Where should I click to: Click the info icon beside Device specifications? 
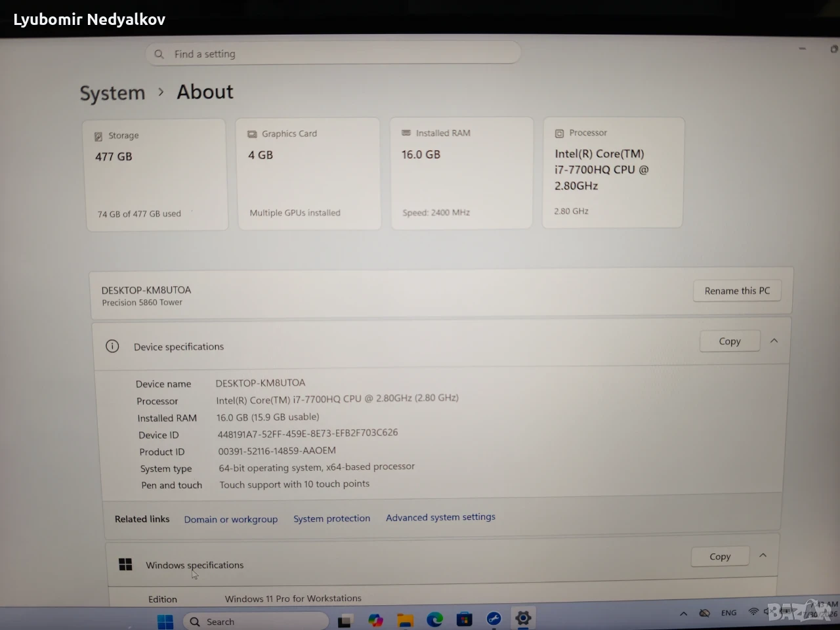click(112, 346)
